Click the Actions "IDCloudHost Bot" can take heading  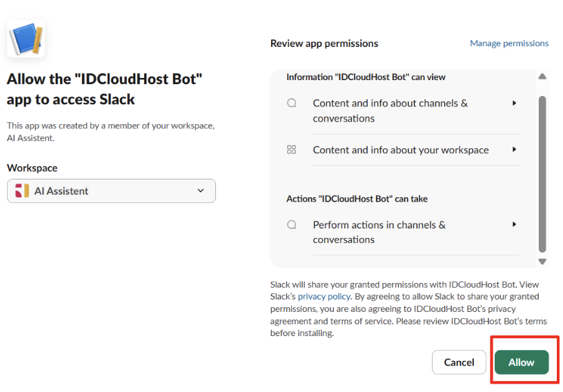point(357,199)
